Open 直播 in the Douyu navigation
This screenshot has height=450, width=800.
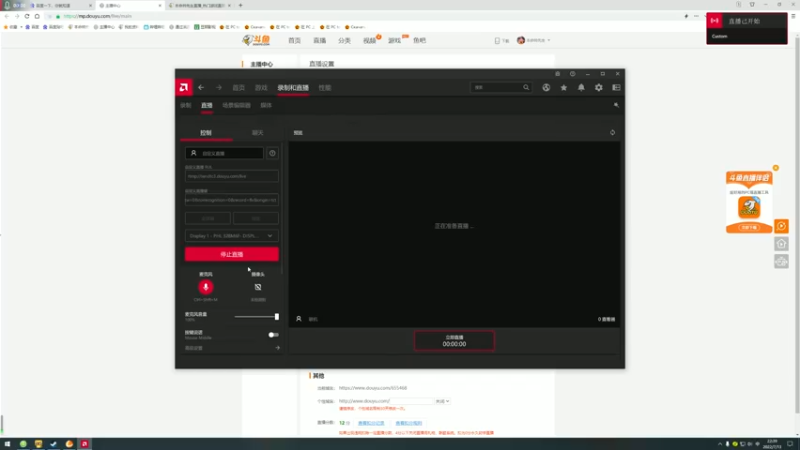pos(319,40)
